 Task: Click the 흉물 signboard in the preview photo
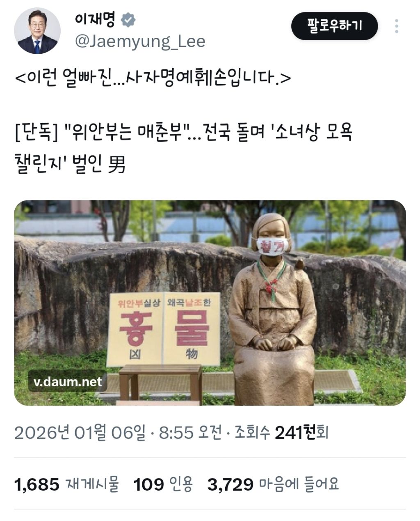tap(164, 329)
